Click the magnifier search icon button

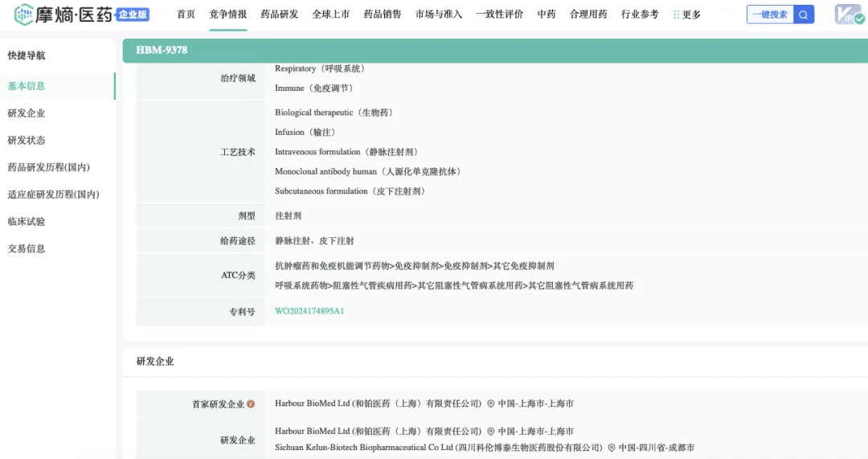(x=803, y=14)
